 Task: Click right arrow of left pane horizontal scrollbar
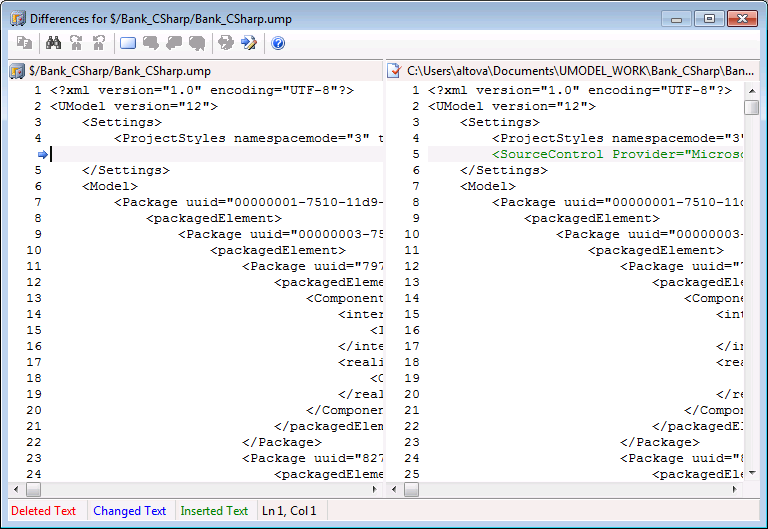tap(376, 490)
